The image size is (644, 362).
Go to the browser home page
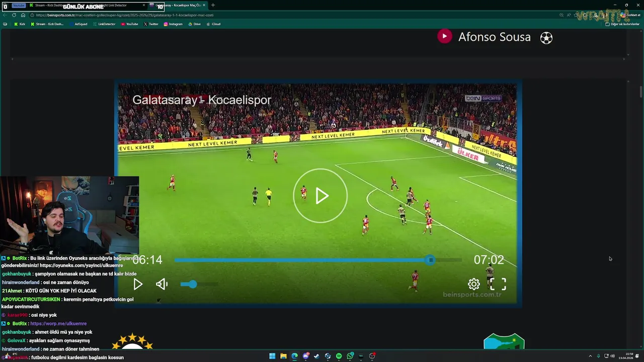(x=23, y=15)
